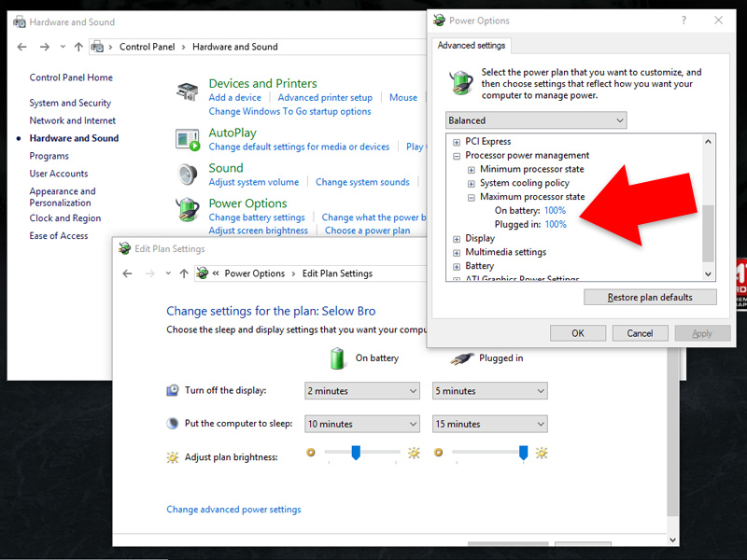Click the plug icon above the Plugged in column
Screen dimensions: 747x560
[464, 357]
